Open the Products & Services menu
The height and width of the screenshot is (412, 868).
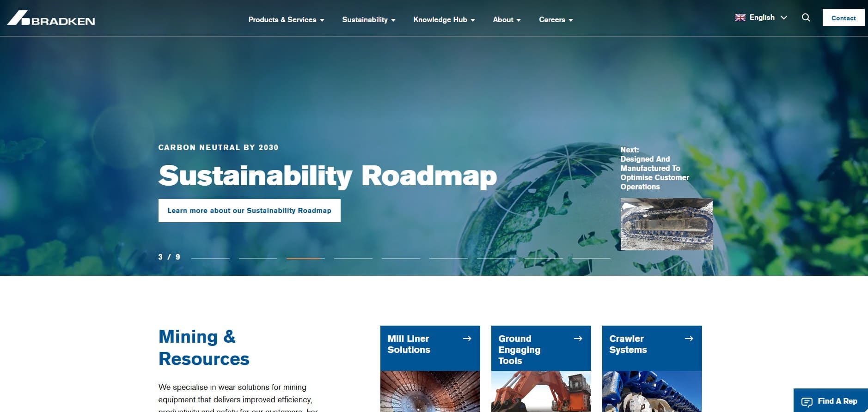coord(286,19)
